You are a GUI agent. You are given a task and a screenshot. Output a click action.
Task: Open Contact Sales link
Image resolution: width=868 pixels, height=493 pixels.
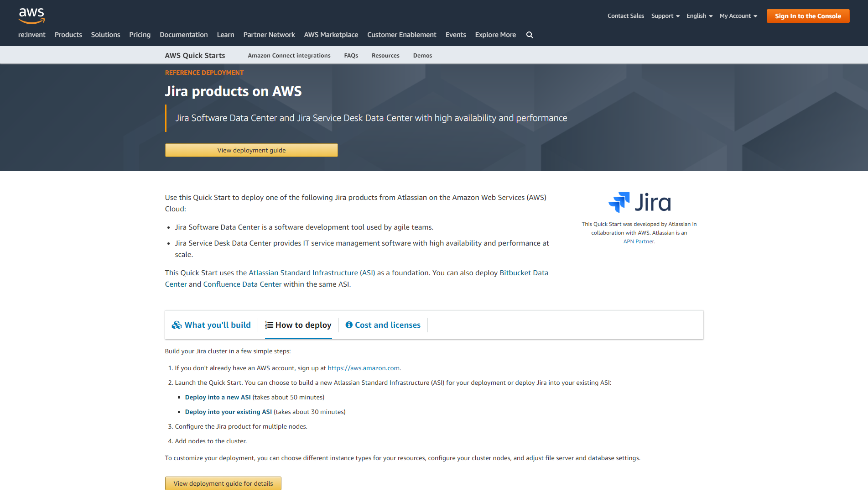[626, 16]
